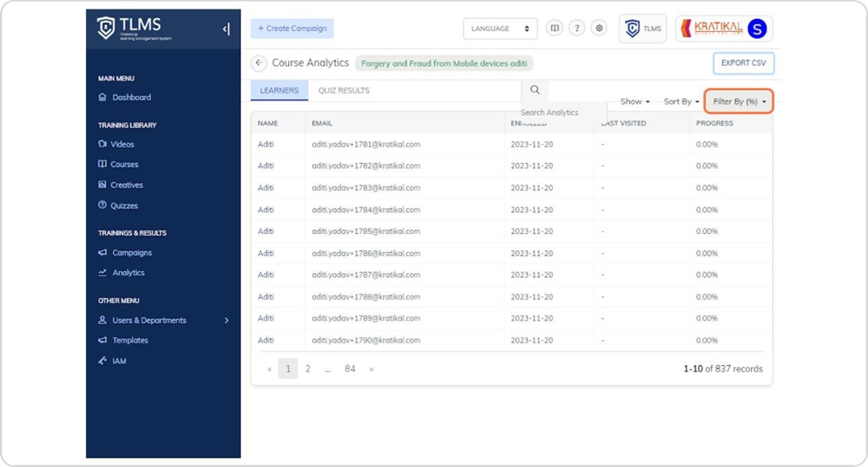Click the Course Analytics page title

[310, 63]
